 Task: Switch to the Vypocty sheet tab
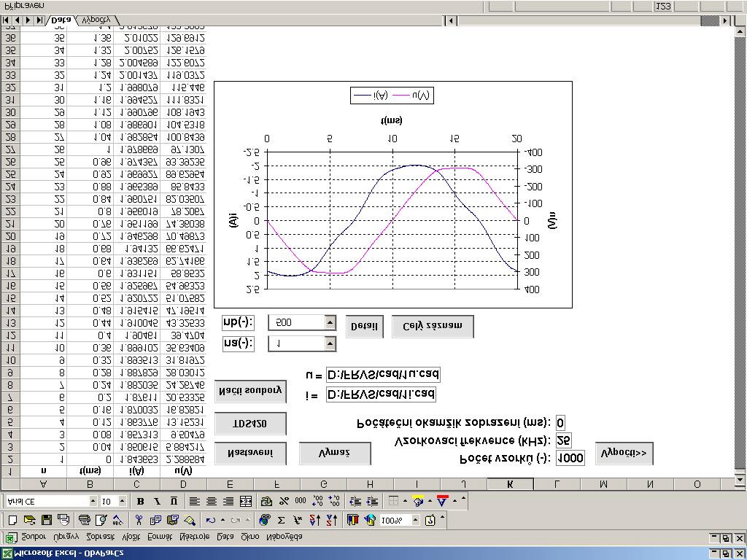pyautogui.click(x=96, y=20)
